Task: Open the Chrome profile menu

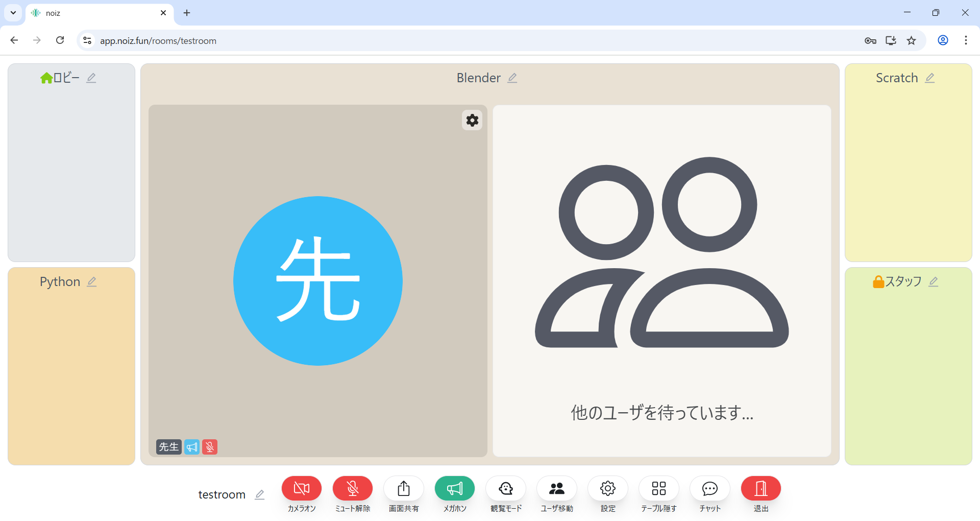Action: (942, 40)
